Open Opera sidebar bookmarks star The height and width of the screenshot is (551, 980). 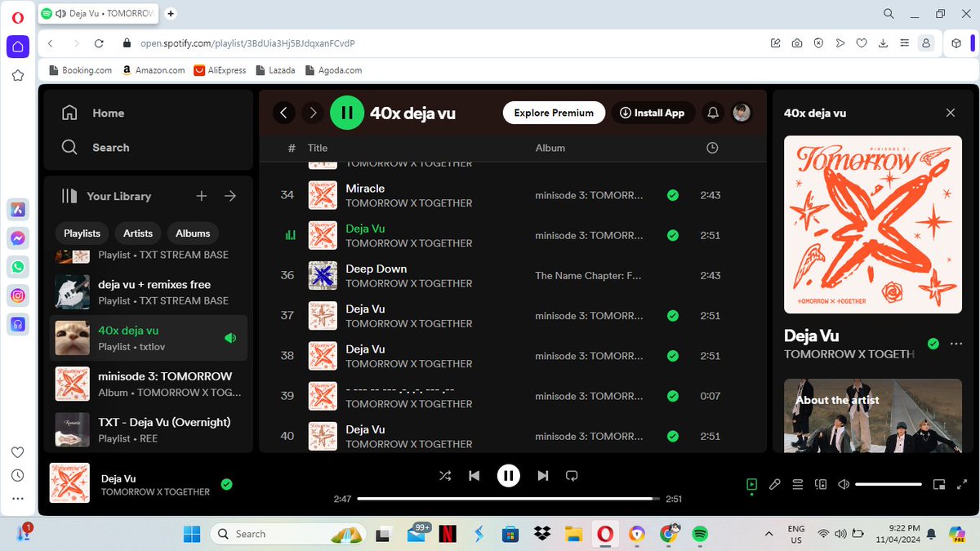point(17,76)
